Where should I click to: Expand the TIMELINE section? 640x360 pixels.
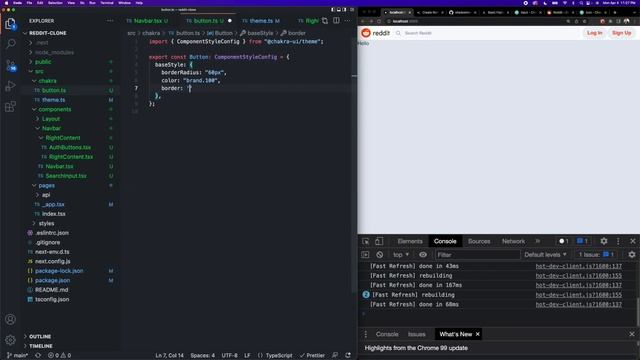40,346
